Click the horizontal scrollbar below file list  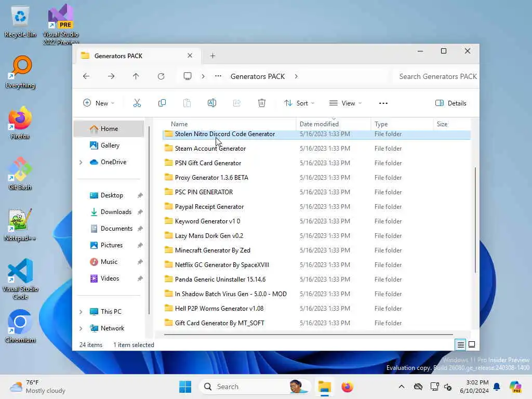tap(309, 335)
